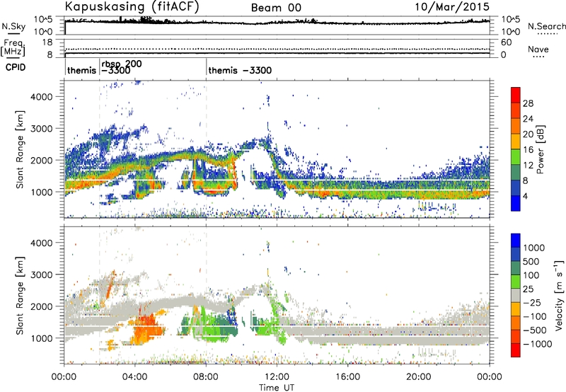Click the 8 dB tick on power color bar
566x392 pixels.
pos(526,181)
